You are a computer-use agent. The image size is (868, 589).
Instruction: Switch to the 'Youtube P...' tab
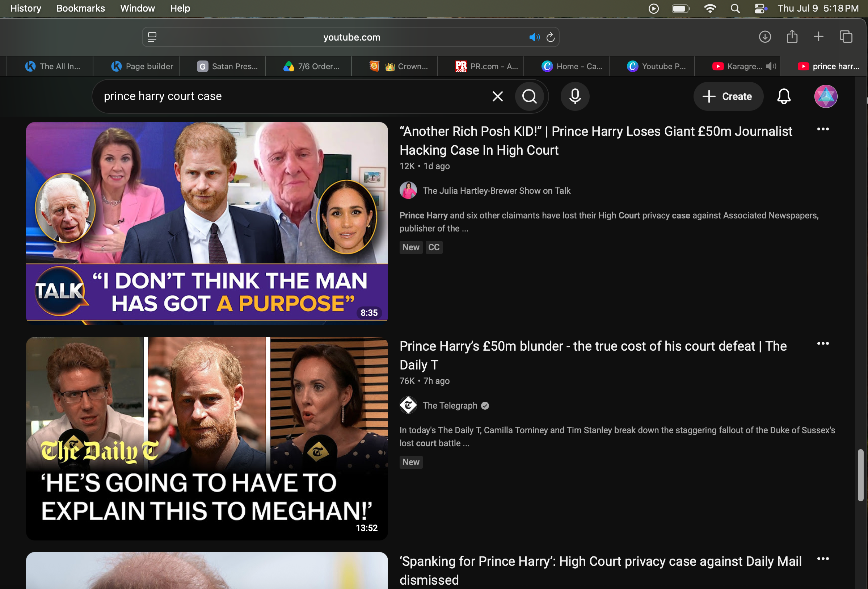[652, 67]
